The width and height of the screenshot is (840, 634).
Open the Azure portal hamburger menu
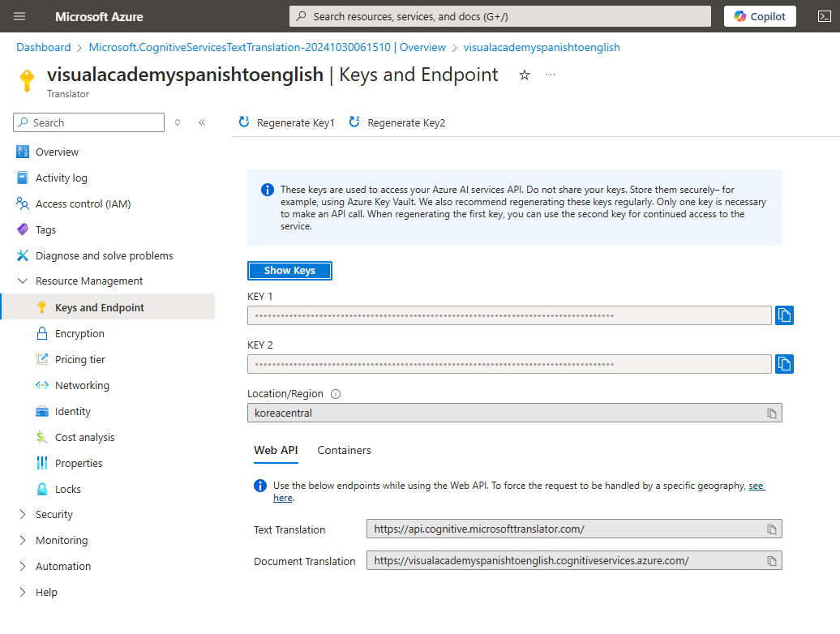(19, 16)
